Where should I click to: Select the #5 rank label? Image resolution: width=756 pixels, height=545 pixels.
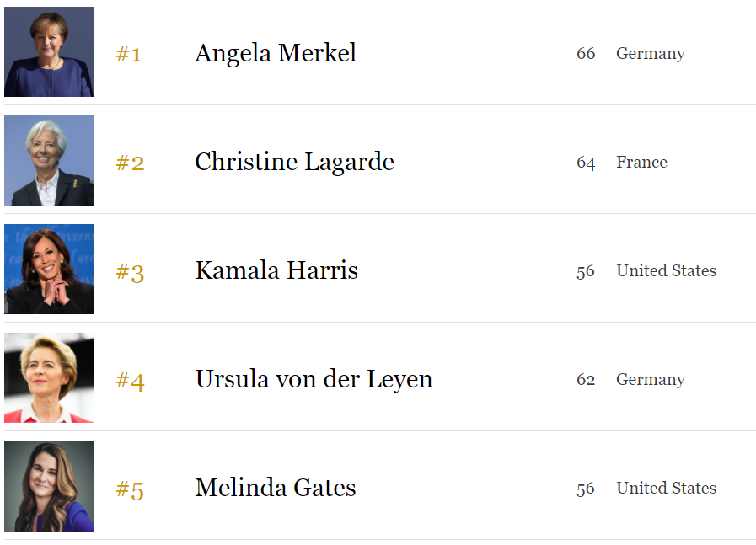click(x=130, y=489)
